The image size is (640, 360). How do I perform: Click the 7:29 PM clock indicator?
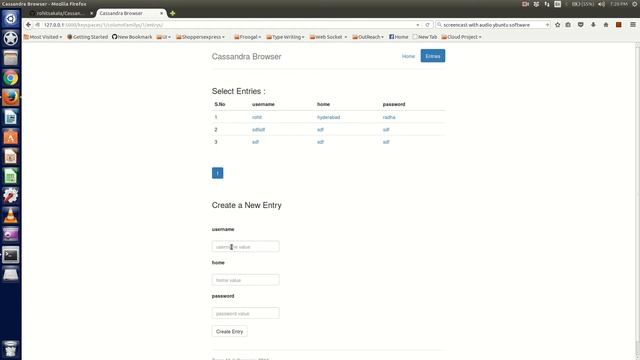(619, 4)
